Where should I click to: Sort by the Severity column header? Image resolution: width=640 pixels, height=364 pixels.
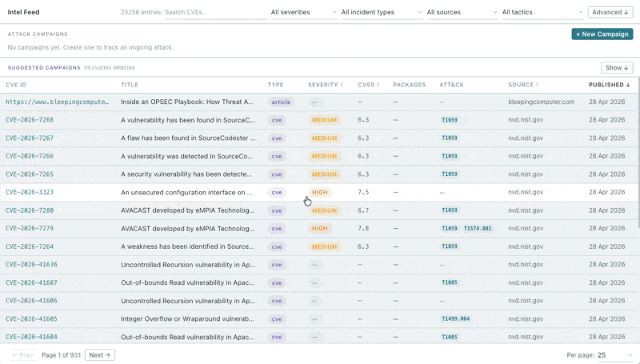[326, 85]
